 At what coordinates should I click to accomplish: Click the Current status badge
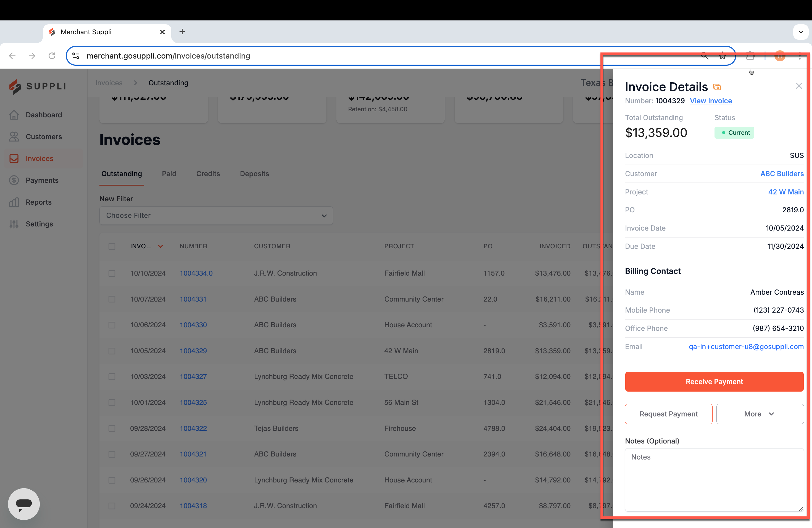(734, 133)
